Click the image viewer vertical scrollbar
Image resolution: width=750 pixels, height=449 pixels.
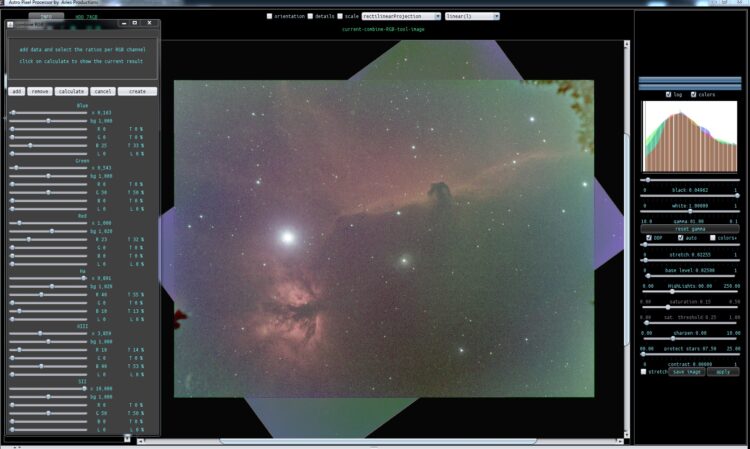[x=627, y=239]
